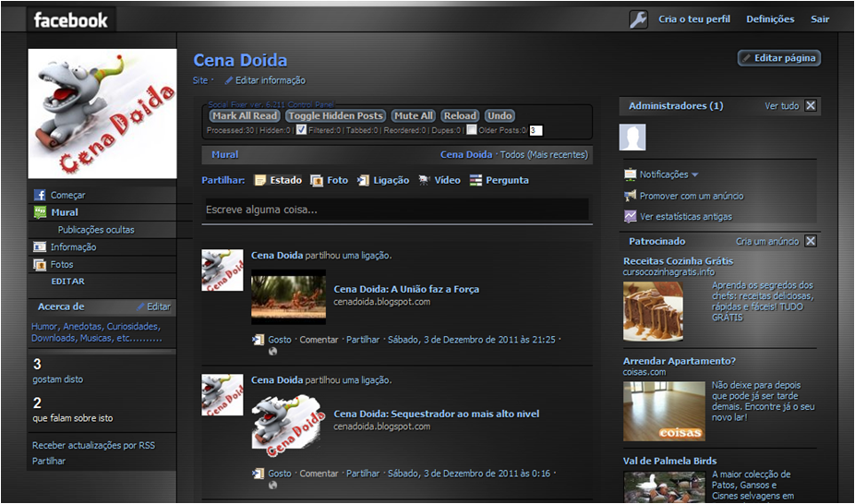The width and height of the screenshot is (855, 504).
Task: Click Social Fixer ver. 6.211 Control Panel label
Action: [271, 104]
